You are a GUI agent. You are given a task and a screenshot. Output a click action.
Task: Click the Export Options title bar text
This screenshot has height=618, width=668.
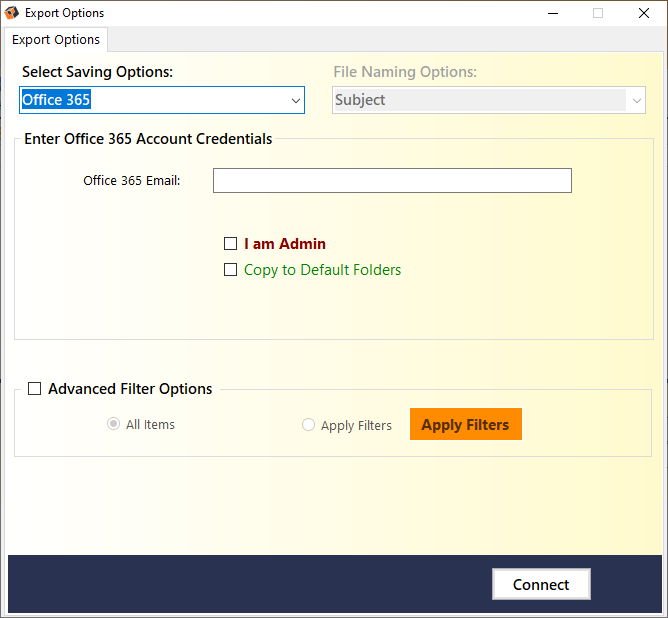64,13
